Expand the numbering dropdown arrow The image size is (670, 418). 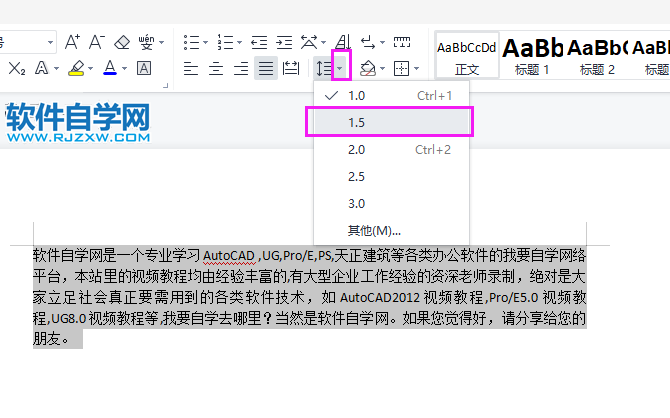[x=239, y=42]
